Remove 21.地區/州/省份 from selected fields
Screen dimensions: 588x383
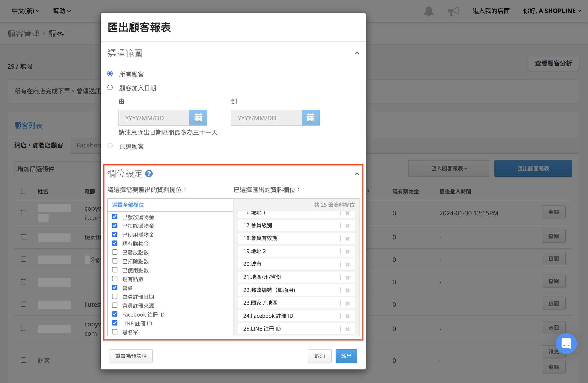(x=347, y=277)
